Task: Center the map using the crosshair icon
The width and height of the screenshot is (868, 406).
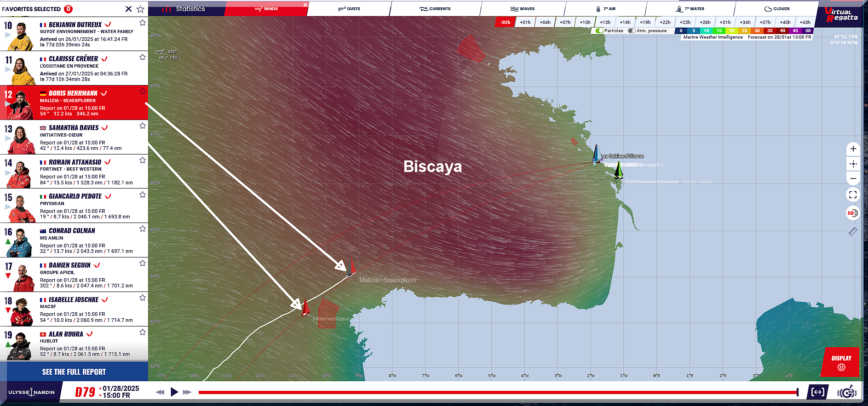Action: [853, 164]
